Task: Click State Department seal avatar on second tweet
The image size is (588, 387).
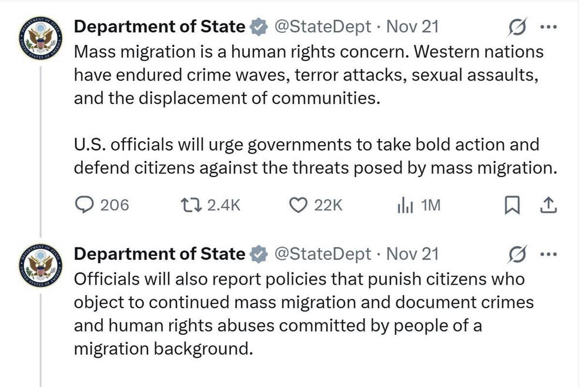Action: point(40,266)
